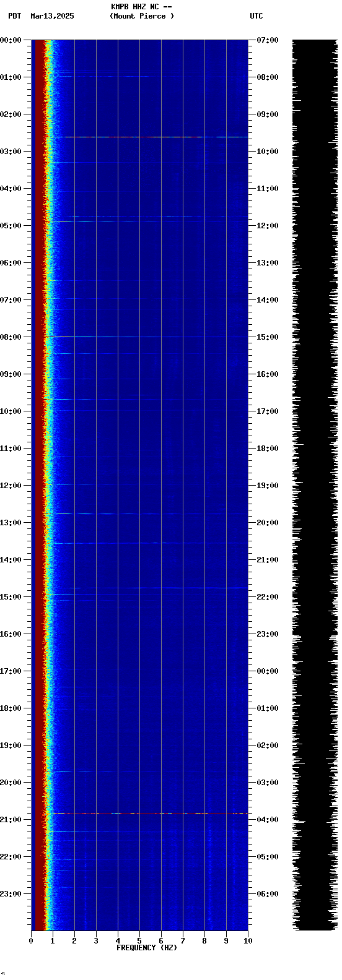
Task: Click the UTC time label '06:00'
Action: coord(268,894)
